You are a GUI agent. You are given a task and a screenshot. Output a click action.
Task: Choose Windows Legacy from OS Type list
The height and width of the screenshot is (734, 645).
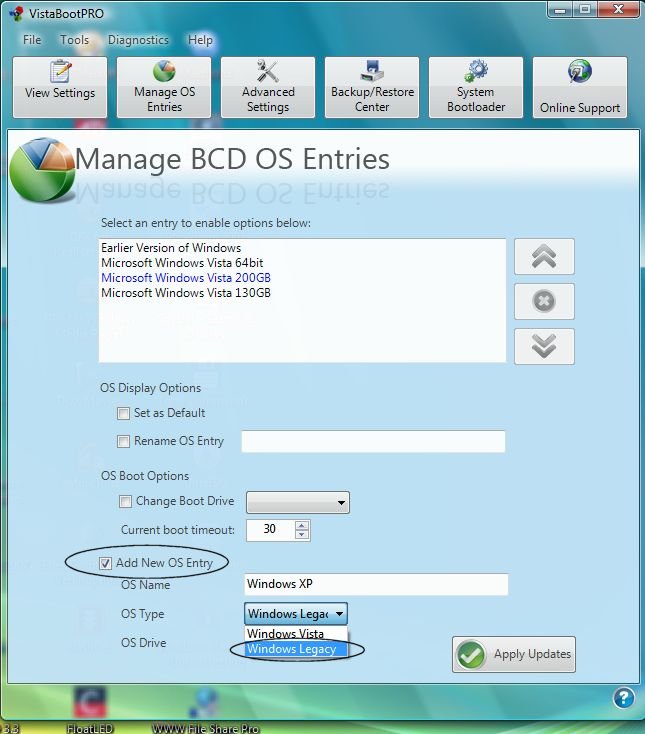pyautogui.click(x=296, y=649)
